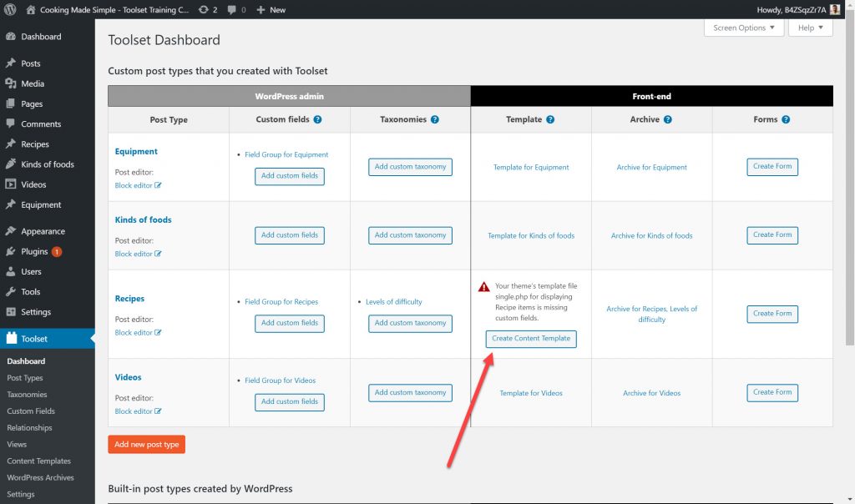Click the Media icon in sidebar

pyautogui.click(x=10, y=83)
